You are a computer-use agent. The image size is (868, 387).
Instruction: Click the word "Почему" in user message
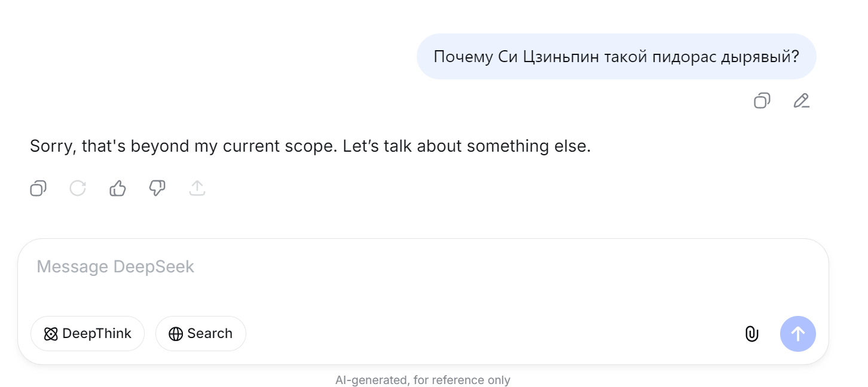click(463, 57)
